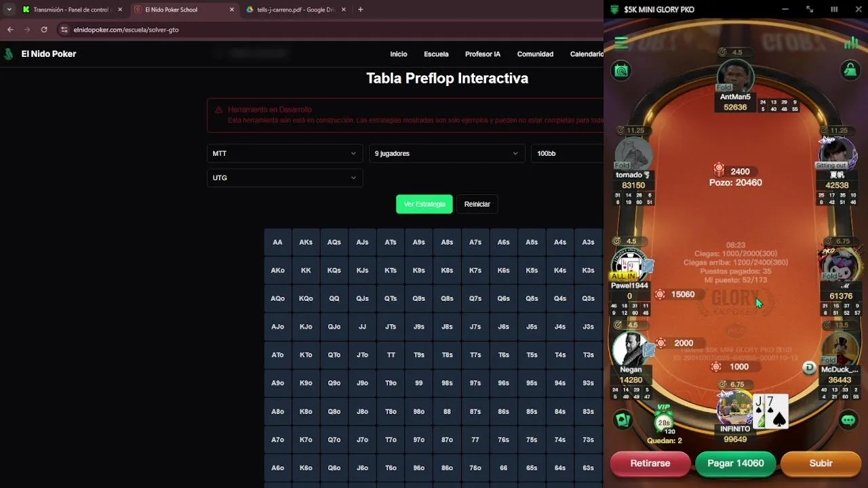Open tornado player avatar
Viewport: 868px width, 488px height.
point(633,155)
